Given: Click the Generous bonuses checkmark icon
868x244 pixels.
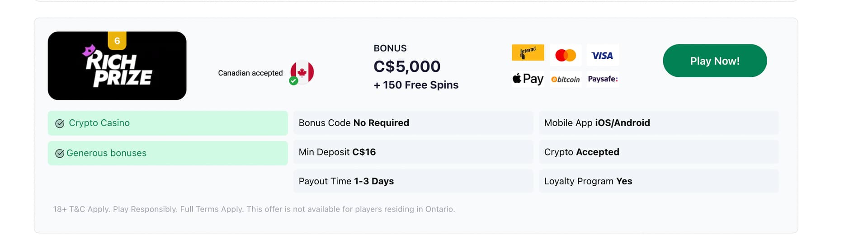Looking at the screenshot, I should point(60,154).
